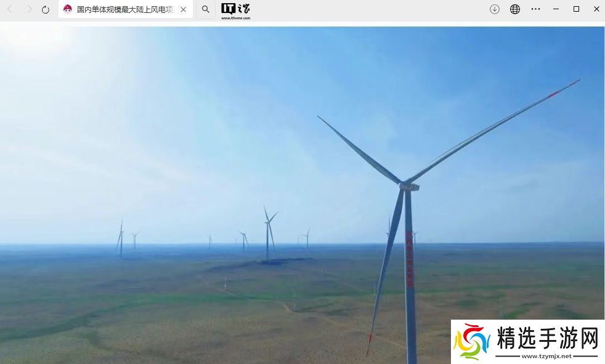This screenshot has height=364, width=605.
Task: Open the downloads icon
Action: (495, 9)
